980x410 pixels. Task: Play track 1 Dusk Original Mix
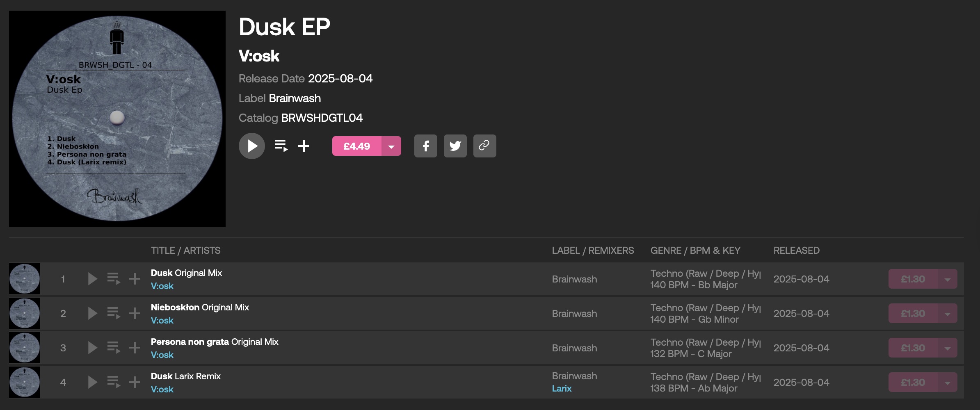(93, 279)
